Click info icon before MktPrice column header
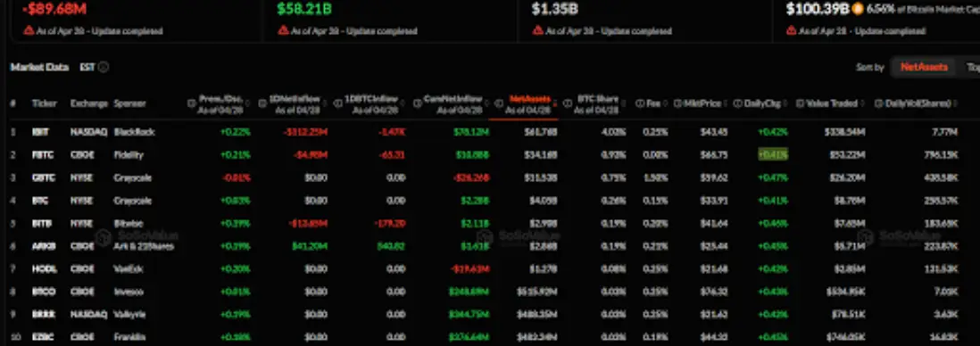980x346 pixels. [677, 103]
